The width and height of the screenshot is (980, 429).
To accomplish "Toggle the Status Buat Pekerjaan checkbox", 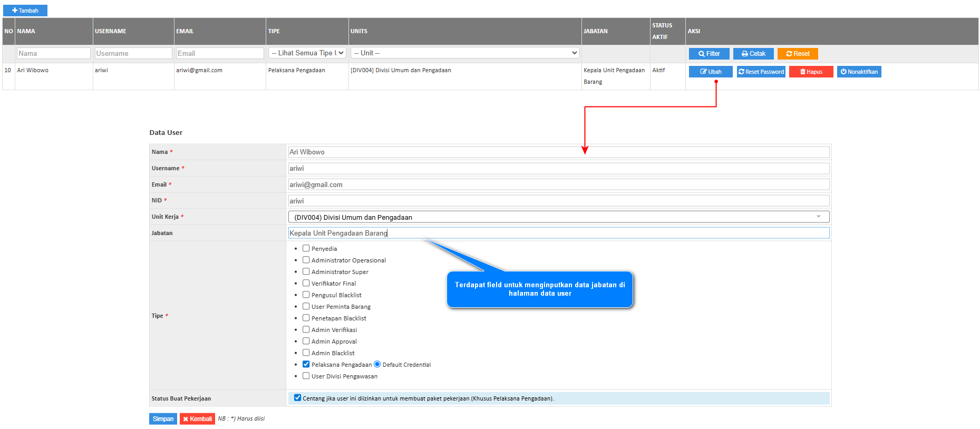I will [x=297, y=398].
